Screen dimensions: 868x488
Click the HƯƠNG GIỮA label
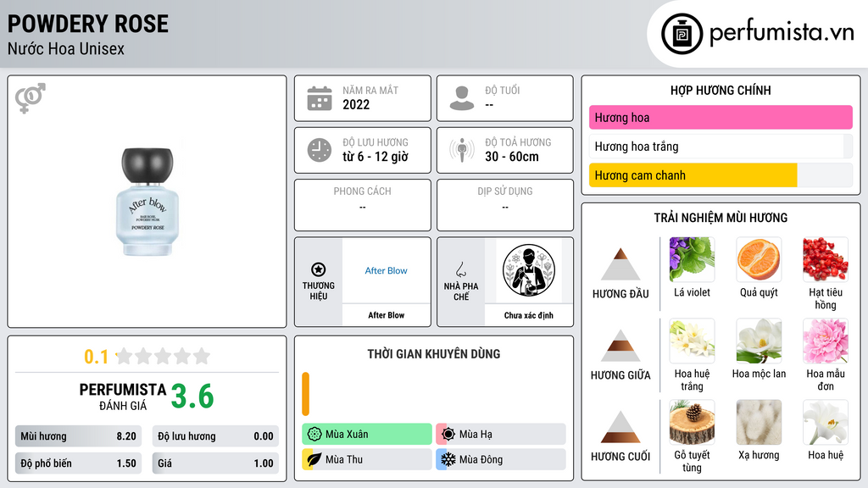point(620,375)
